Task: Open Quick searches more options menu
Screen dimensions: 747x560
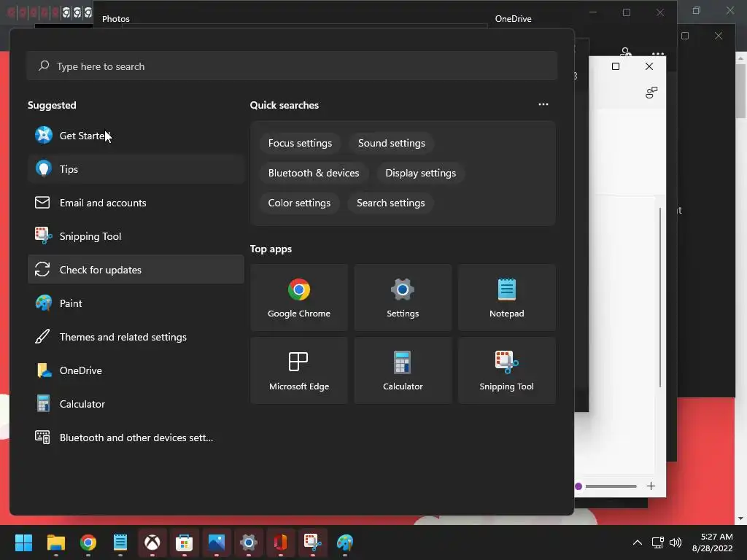Action: [x=543, y=104]
